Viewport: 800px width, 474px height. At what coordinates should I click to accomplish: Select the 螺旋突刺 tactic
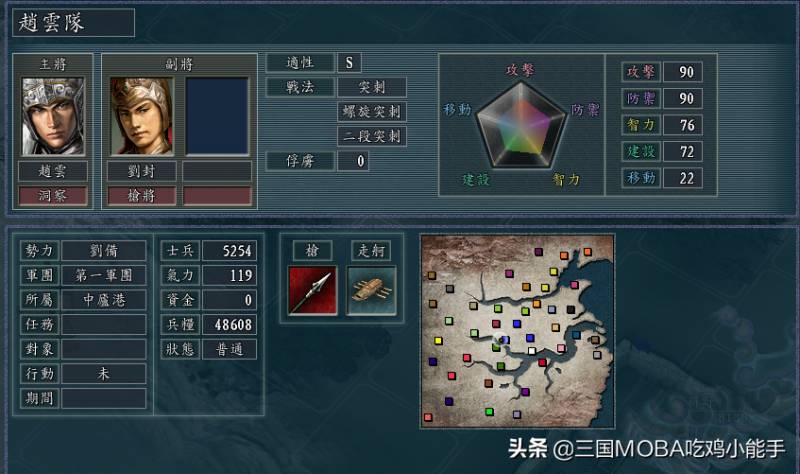(371, 112)
